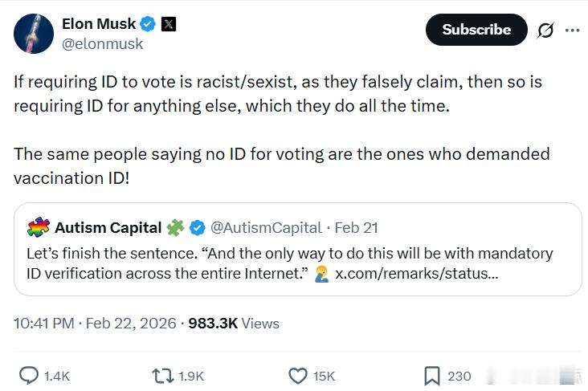Click the verified badge on Autism Capital
The image size is (588, 391).
click(x=197, y=228)
